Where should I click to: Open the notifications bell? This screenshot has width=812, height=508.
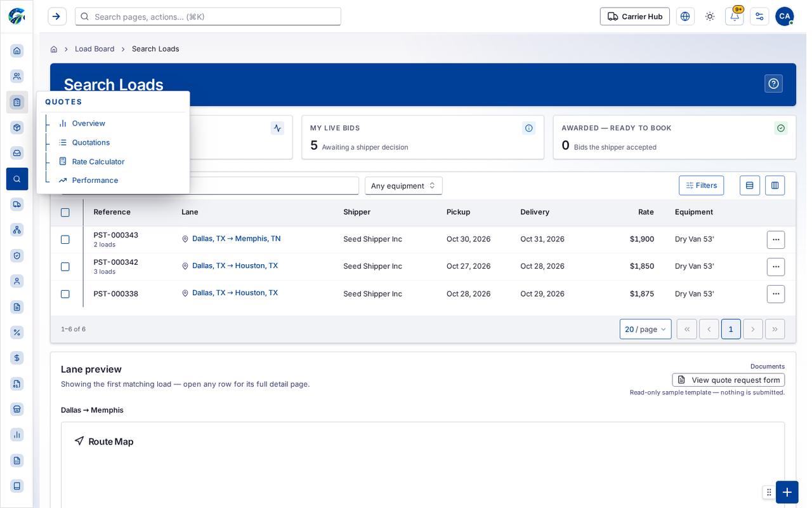(x=735, y=17)
